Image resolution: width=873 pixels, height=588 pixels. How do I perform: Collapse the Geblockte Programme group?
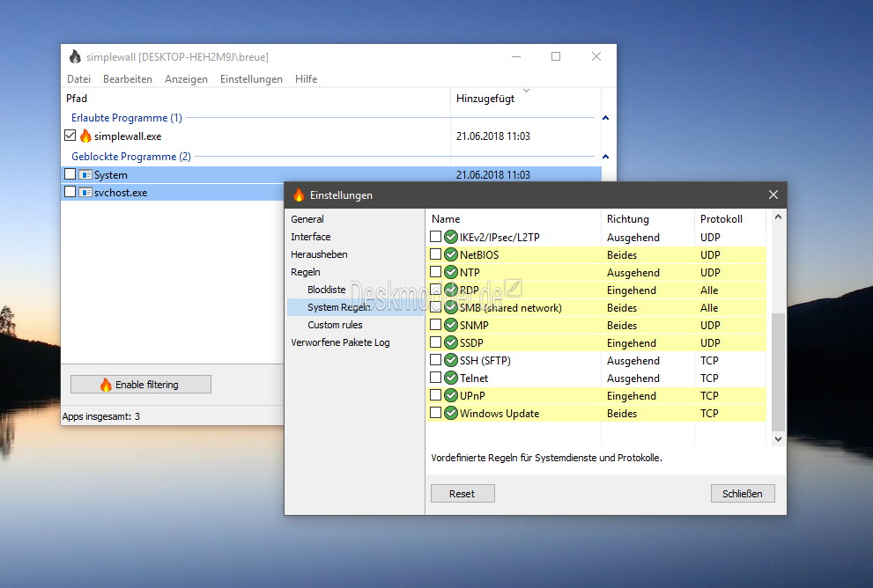(606, 157)
